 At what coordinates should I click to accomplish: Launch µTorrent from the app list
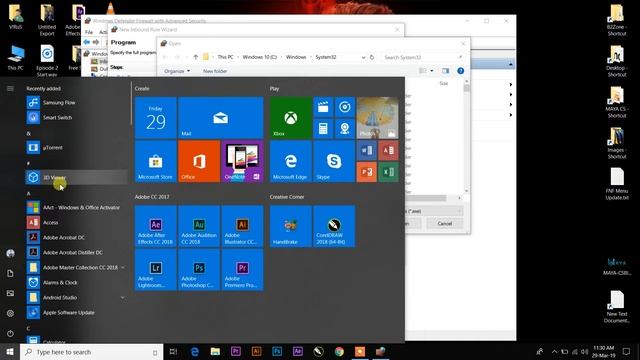coord(76,147)
